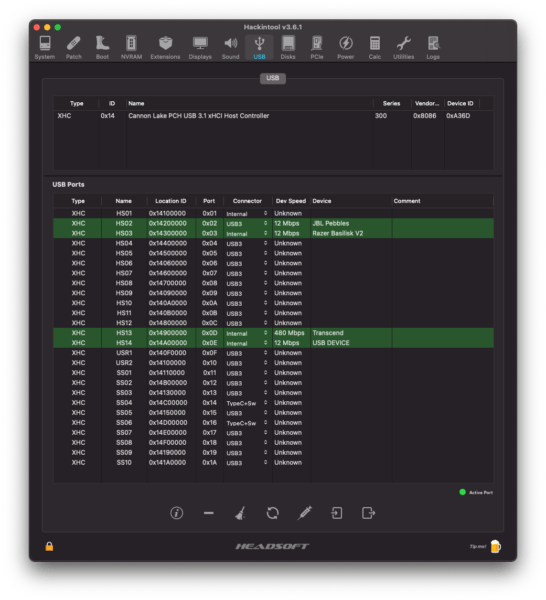This screenshot has height=600, width=546.
Task: Open the PCIe section
Action: click(317, 47)
